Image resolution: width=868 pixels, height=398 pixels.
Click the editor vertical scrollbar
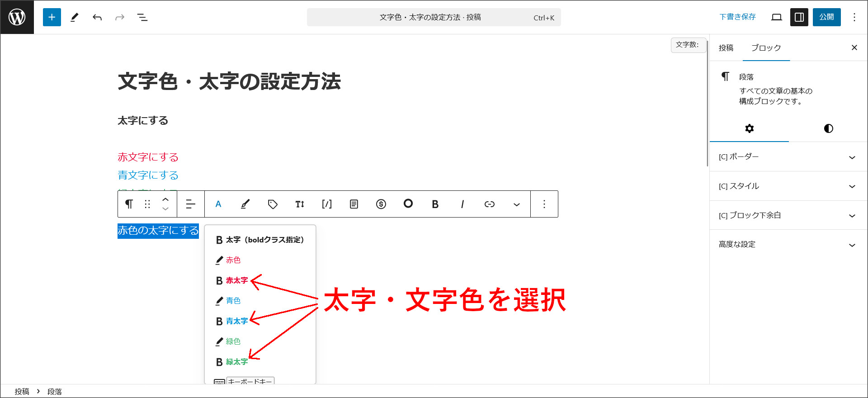point(707,103)
